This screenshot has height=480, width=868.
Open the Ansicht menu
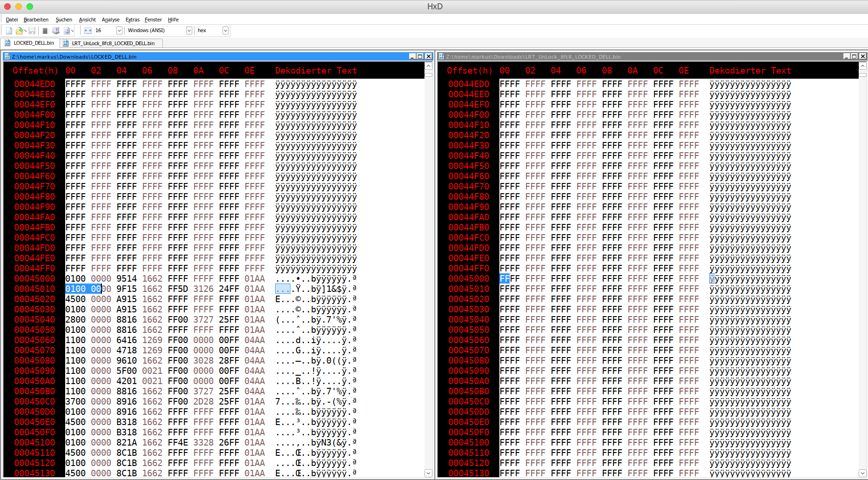click(x=87, y=20)
